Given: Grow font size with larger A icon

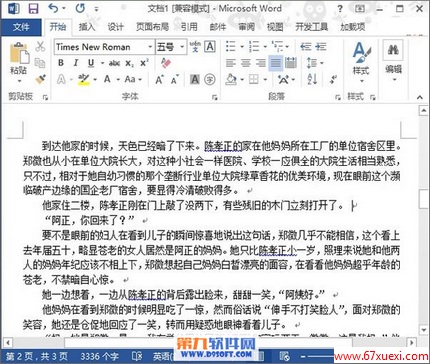Looking at the screenshot, I should tap(159, 80).
